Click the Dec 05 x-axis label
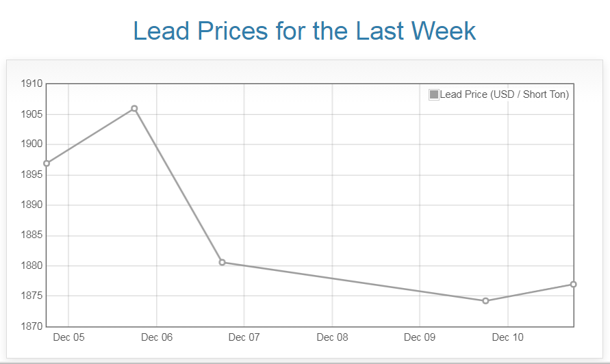 coord(68,337)
